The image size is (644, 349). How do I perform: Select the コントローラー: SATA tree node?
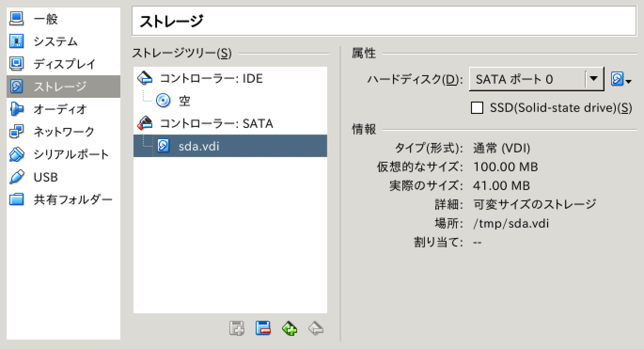(216, 124)
